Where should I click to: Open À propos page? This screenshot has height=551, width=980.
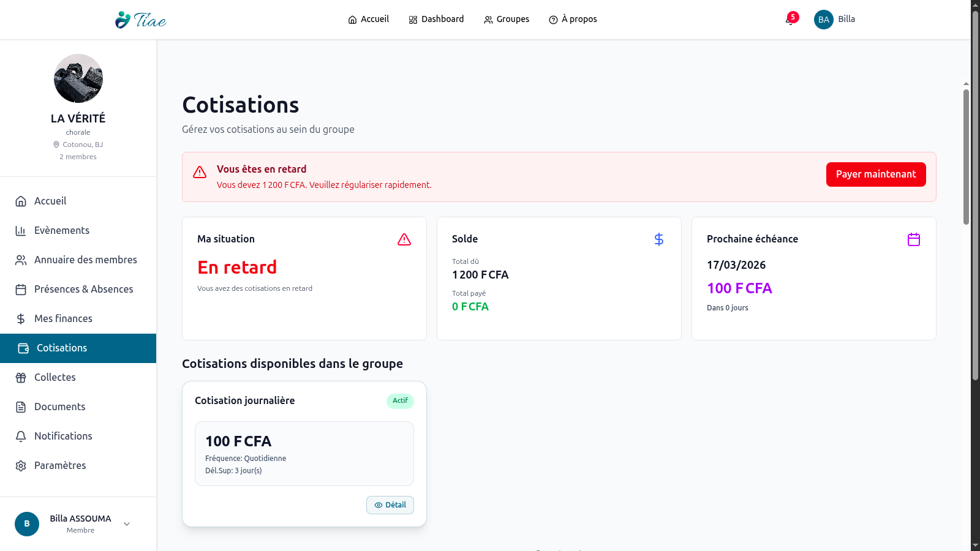click(573, 20)
